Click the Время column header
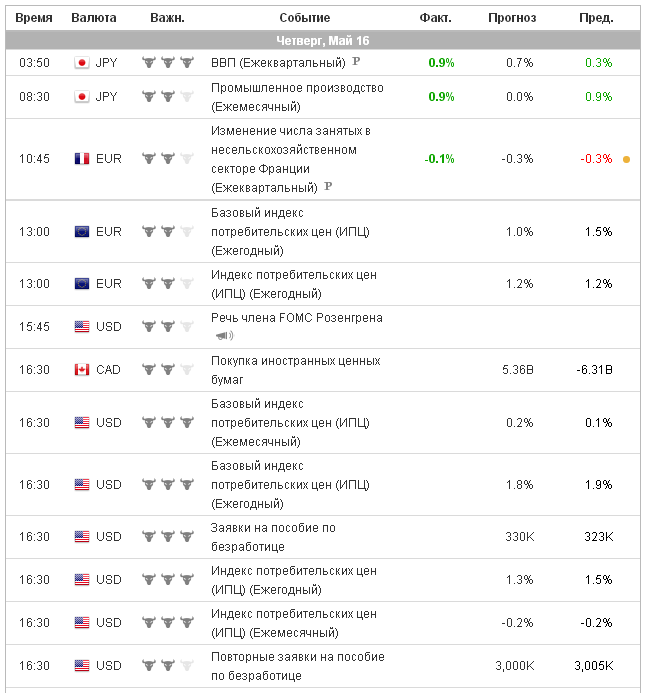The height and width of the screenshot is (693, 646). tap(34, 18)
